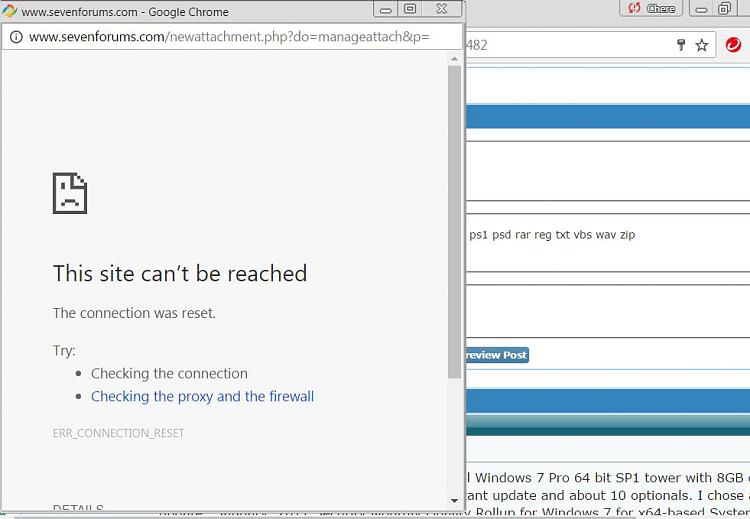Click the ERR_CONNECTION_RESET error code text
This screenshot has height=519, width=750.
coord(118,433)
